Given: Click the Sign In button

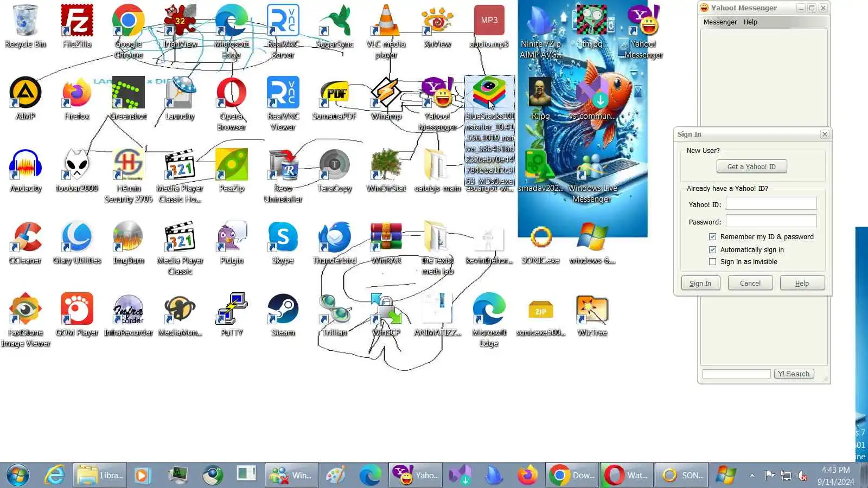Looking at the screenshot, I should pos(700,284).
